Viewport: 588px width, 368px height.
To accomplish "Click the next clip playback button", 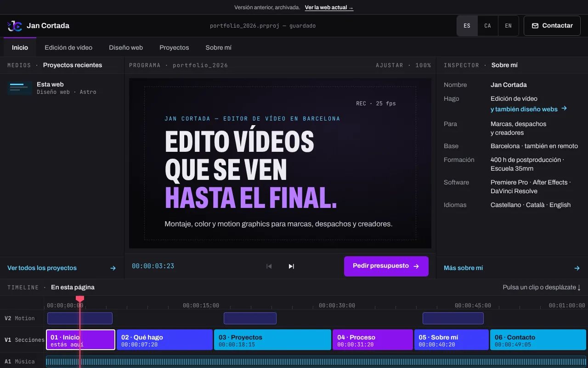I will (291, 266).
